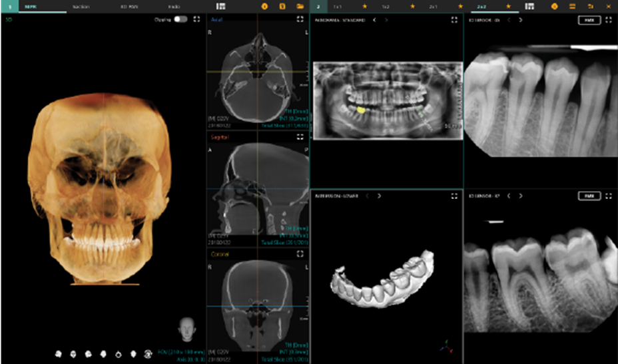Expand the Sagittal view to fullscreen
The image size is (618, 364).
[x=300, y=136]
